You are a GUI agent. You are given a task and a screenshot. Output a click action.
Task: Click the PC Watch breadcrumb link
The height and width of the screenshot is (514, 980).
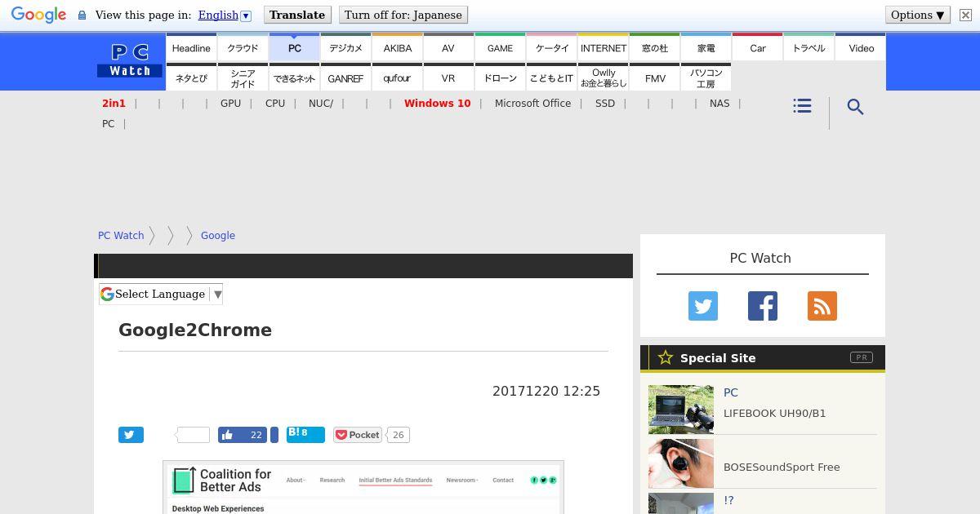pos(121,235)
